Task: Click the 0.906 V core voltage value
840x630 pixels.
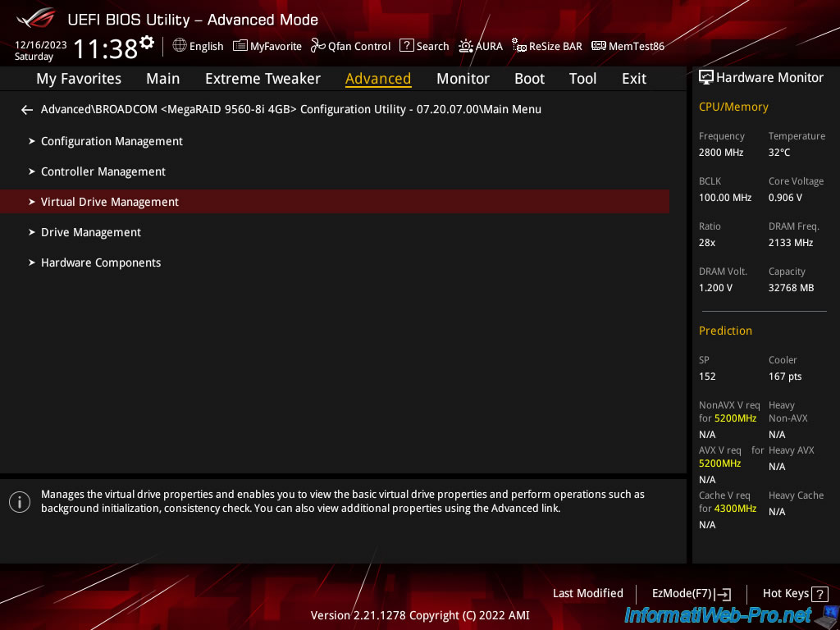Action: (785, 198)
